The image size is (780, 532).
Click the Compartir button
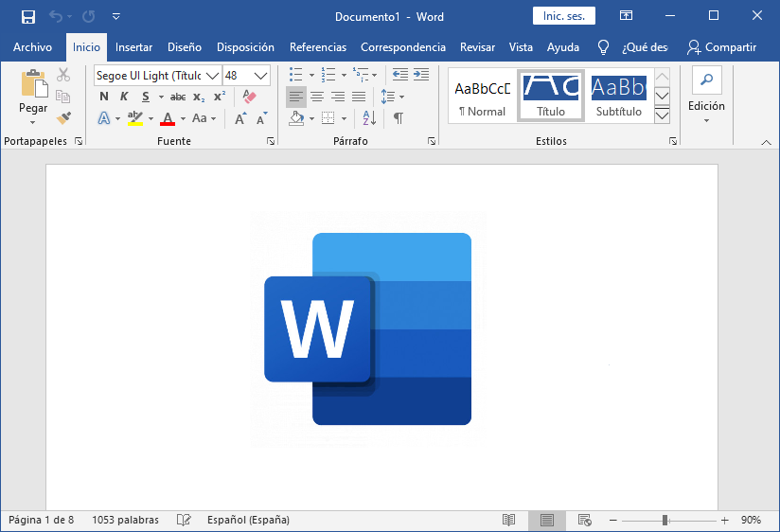(x=722, y=47)
